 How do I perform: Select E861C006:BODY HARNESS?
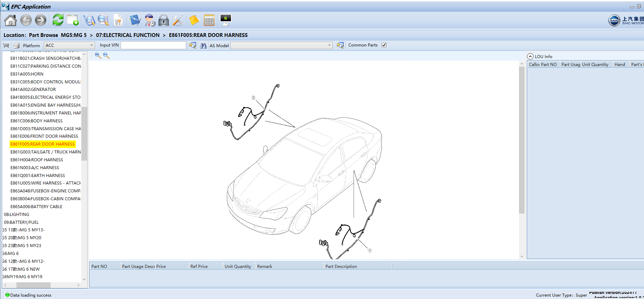(x=37, y=121)
